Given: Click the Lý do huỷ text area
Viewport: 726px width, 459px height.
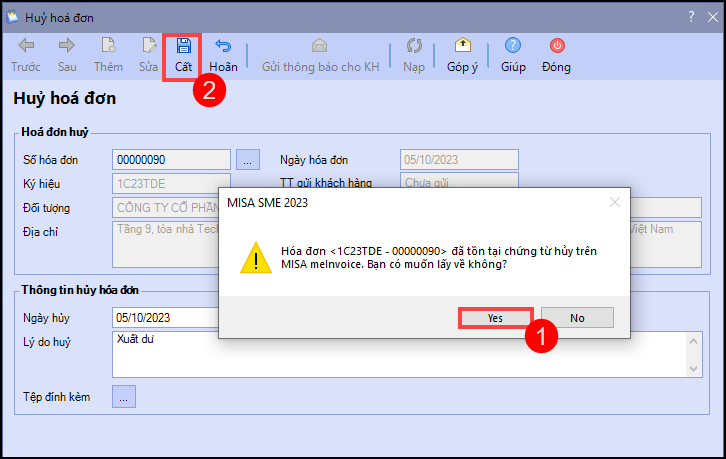Looking at the screenshot, I should point(400,354).
